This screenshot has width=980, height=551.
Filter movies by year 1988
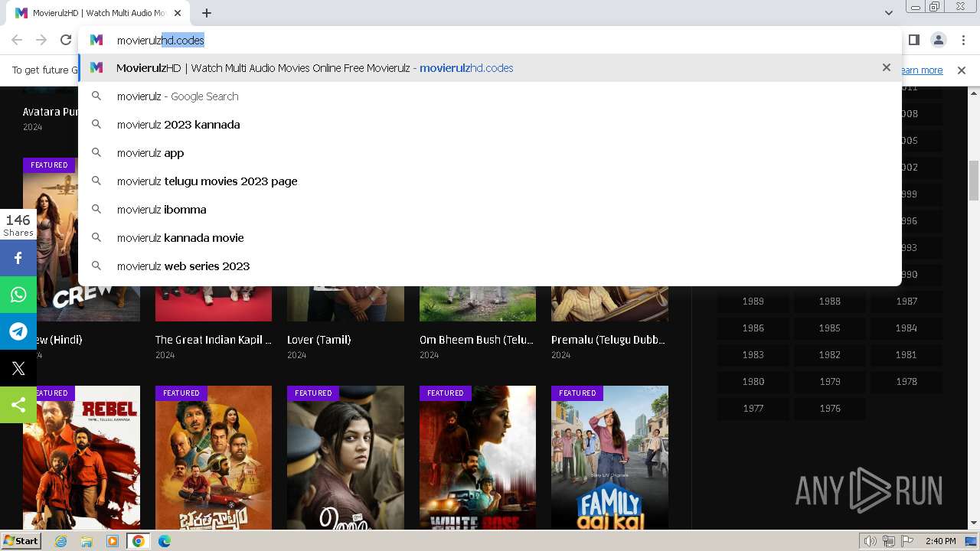pyautogui.click(x=830, y=302)
